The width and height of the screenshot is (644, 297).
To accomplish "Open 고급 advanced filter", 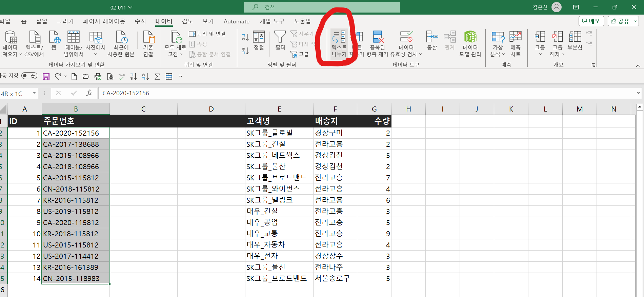I will pos(300,54).
